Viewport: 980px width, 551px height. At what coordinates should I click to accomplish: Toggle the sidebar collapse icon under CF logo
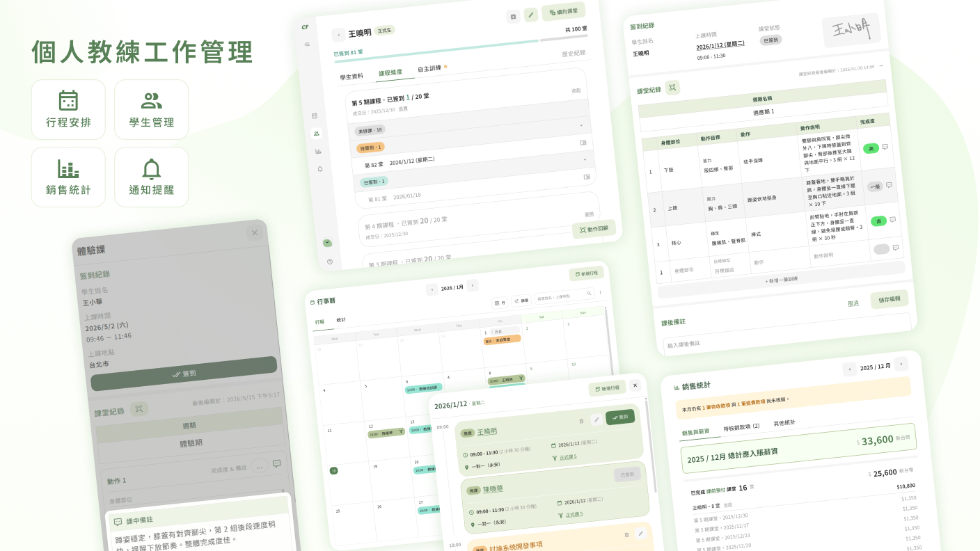coord(308,44)
